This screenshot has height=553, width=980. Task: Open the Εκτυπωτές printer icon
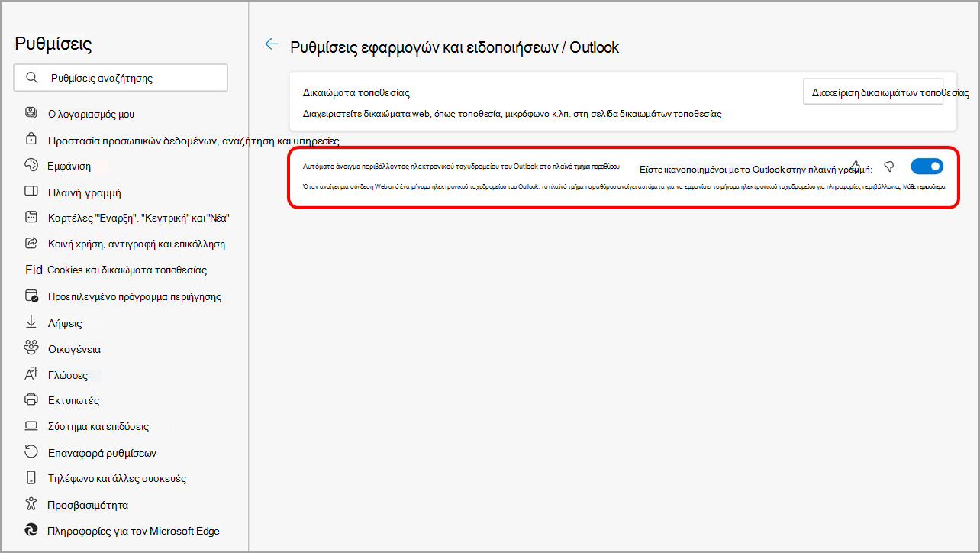tap(31, 400)
